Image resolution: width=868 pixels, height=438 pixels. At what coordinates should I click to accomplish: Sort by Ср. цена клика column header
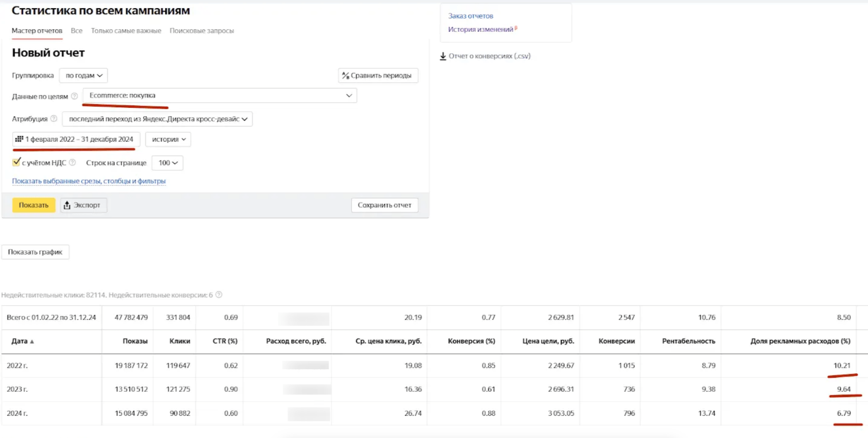[x=388, y=341]
